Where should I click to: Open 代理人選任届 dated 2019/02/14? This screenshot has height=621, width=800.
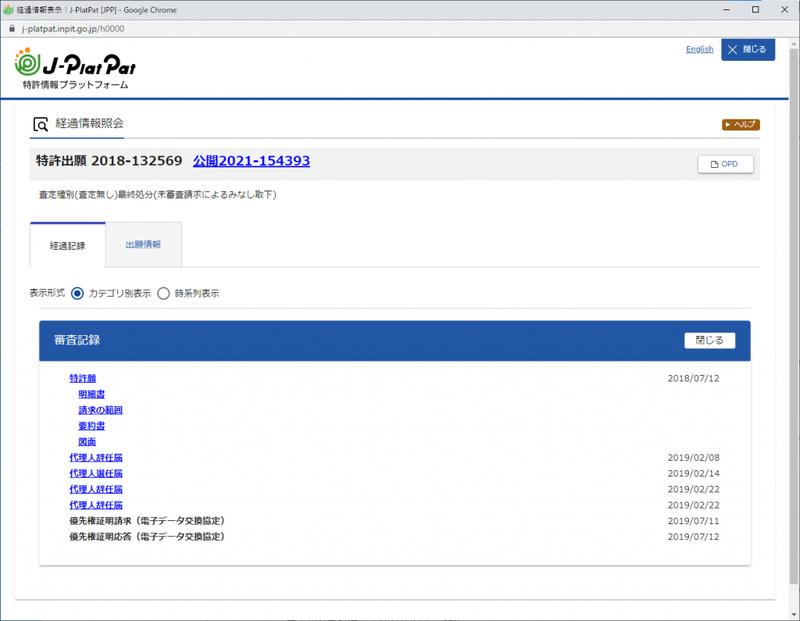(96, 473)
